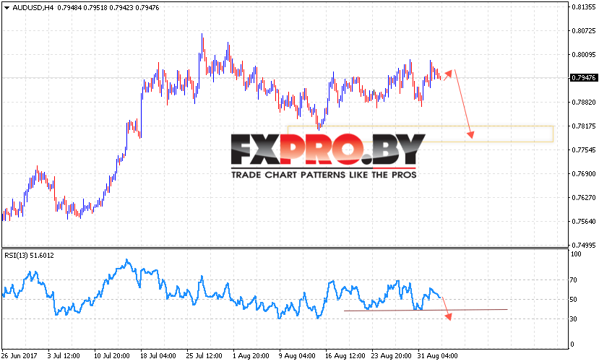Screen dimensions: 599x364
Task: Select time axis label 31 Aug 04:00
Action: [437, 356]
